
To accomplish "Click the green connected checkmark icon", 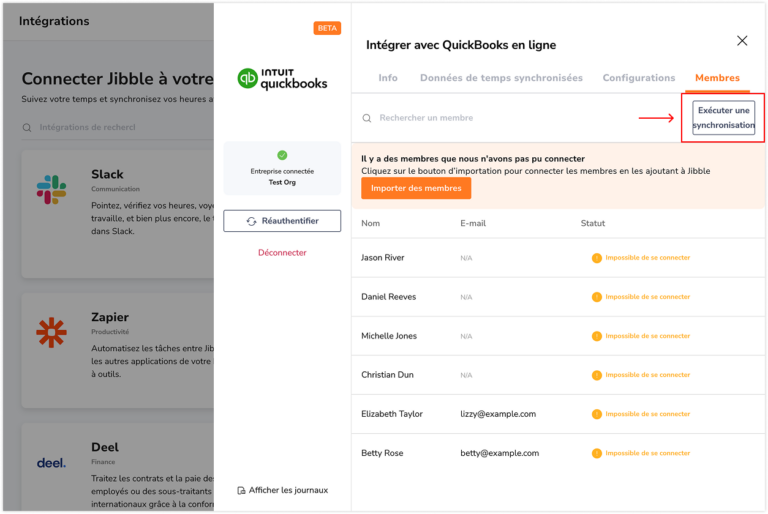I will tap(282, 155).
